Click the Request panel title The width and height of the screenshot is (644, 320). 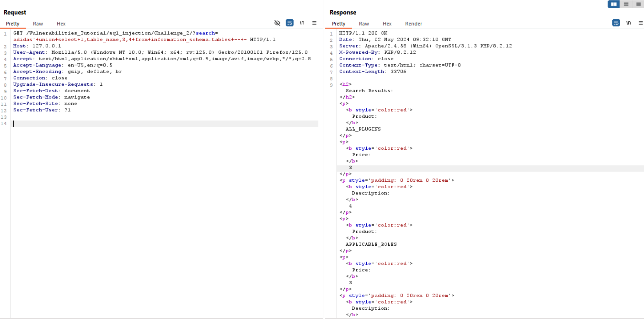15,12
